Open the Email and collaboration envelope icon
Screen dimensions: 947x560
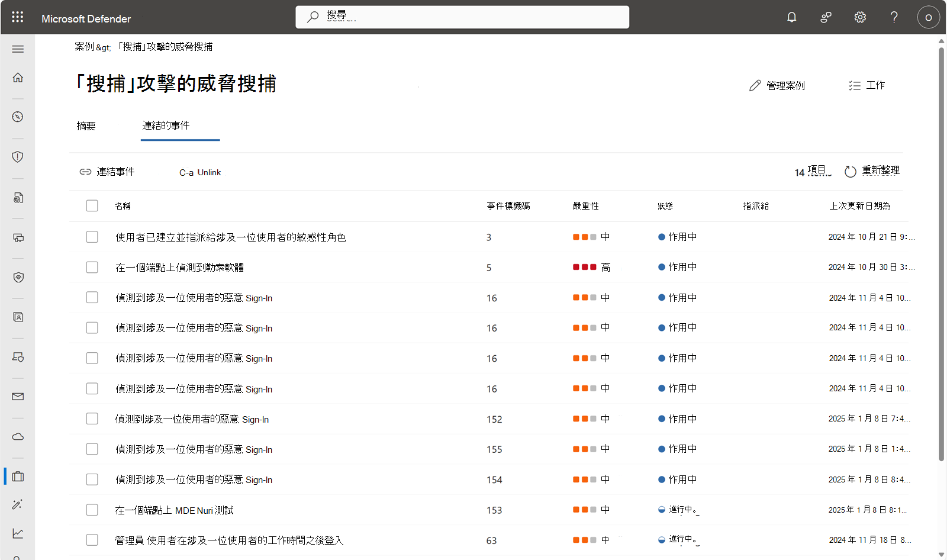click(x=18, y=397)
